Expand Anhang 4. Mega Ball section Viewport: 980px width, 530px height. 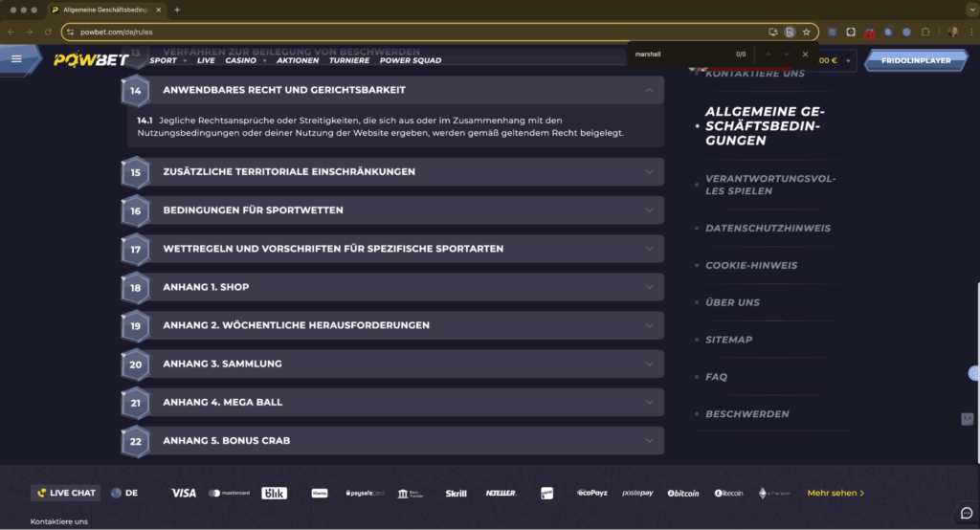[649, 403]
